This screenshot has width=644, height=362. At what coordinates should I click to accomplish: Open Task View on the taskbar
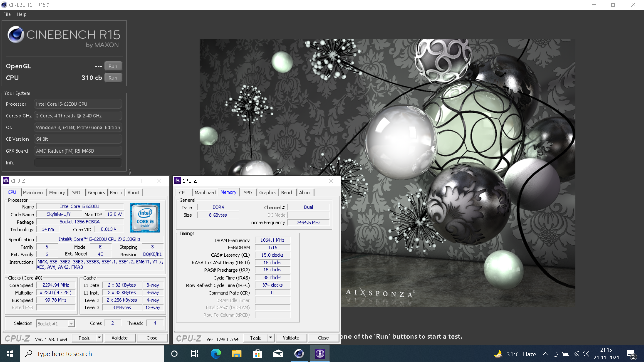tap(195, 354)
